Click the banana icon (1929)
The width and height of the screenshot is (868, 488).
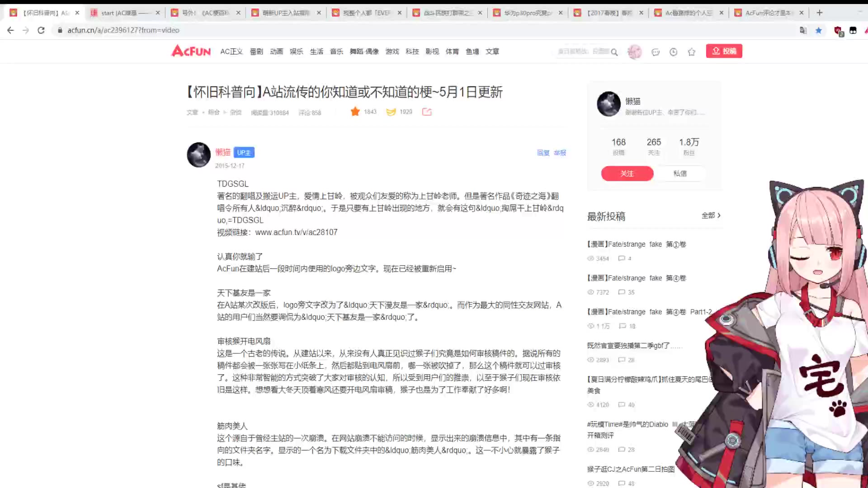(x=391, y=112)
